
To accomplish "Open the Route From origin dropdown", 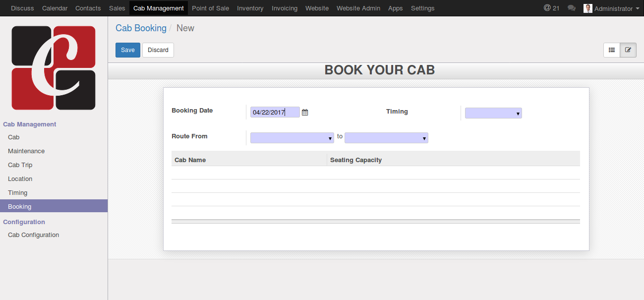I will point(292,138).
